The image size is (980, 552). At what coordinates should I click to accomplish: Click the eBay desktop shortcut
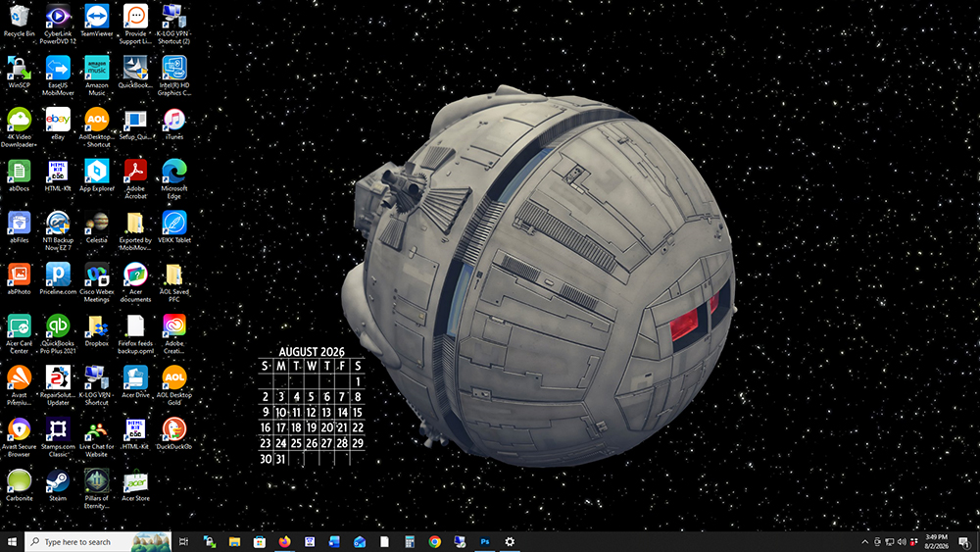(x=58, y=124)
